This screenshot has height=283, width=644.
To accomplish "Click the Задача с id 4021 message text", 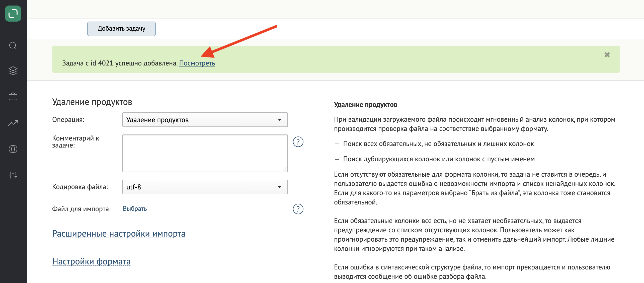I will [120, 63].
